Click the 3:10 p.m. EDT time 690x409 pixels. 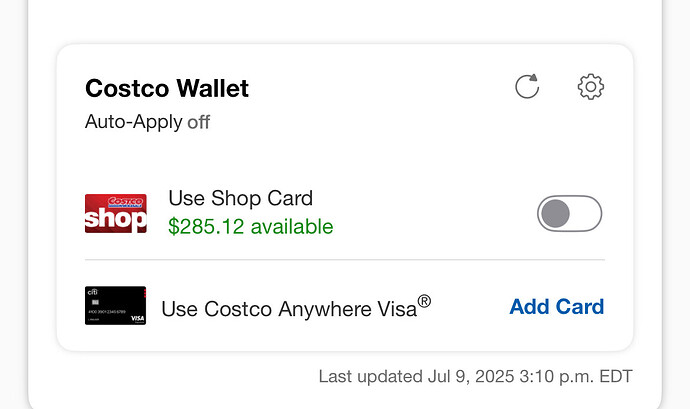pyautogui.click(x=576, y=377)
